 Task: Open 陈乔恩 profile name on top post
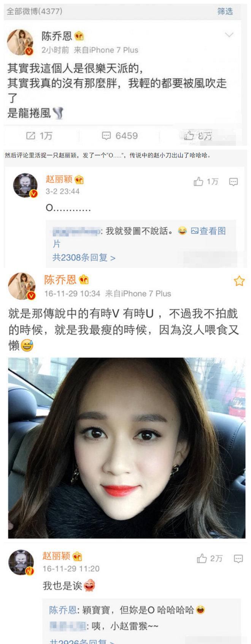[57, 36]
